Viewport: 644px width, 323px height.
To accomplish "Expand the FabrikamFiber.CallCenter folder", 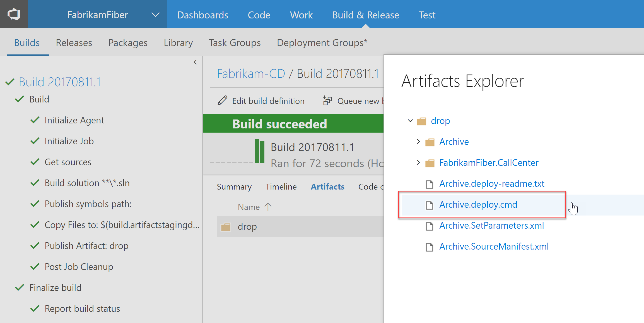I will [x=418, y=162].
